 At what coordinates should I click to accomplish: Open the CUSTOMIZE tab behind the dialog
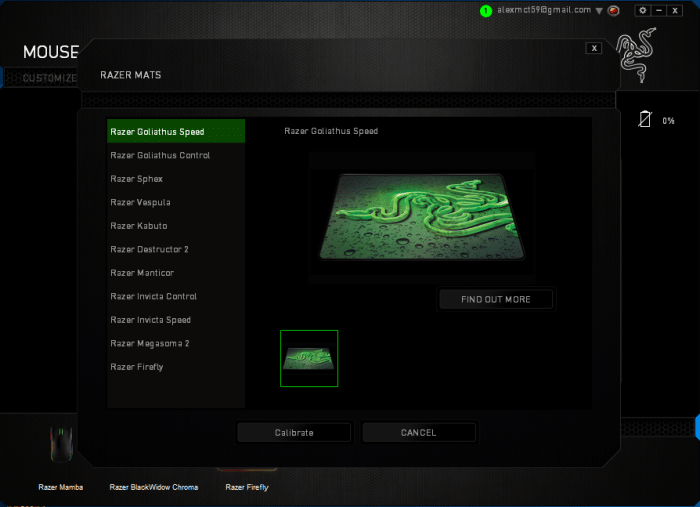(50, 78)
